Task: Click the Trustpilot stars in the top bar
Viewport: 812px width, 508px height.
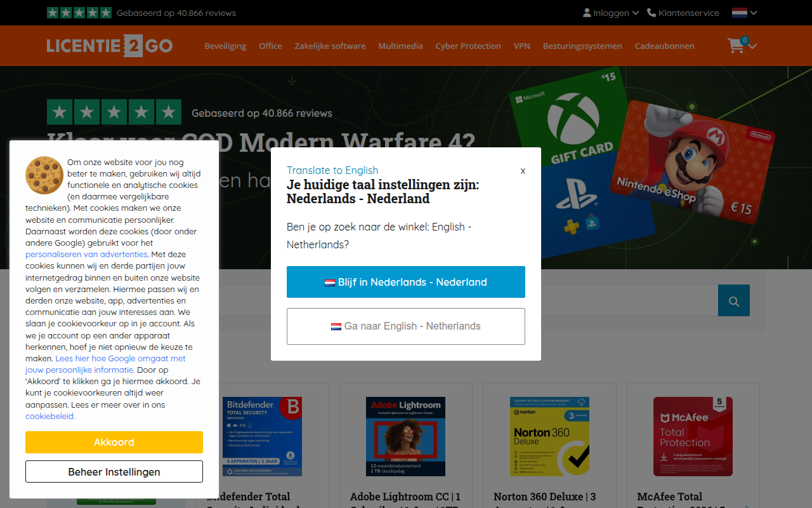Action: [79, 13]
